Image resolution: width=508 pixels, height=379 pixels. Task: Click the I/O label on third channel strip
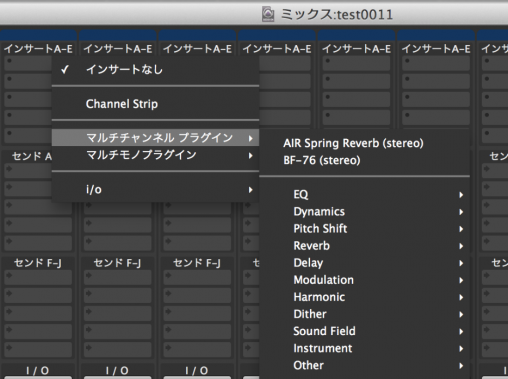click(x=197, y=370)
